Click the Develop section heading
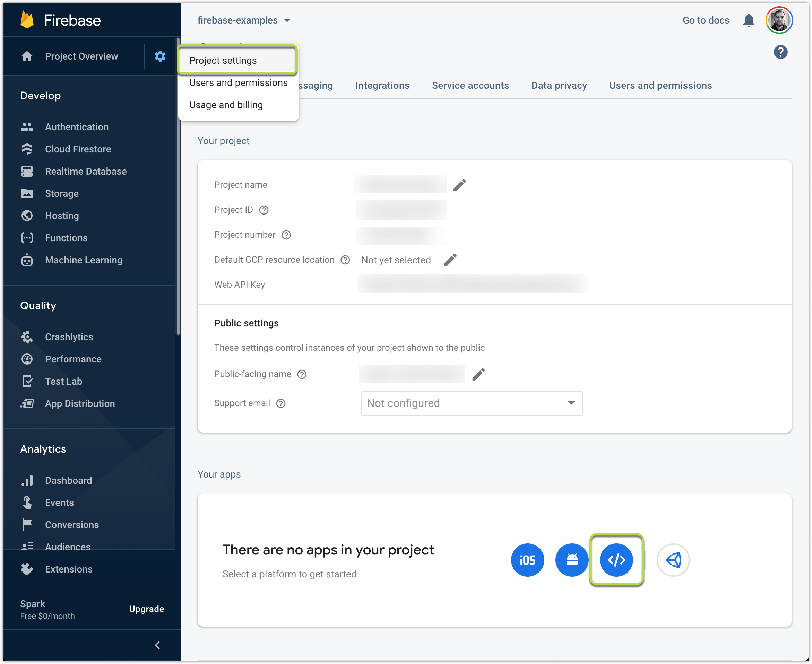This screenshot has width=812, height=664. (40, 96)
